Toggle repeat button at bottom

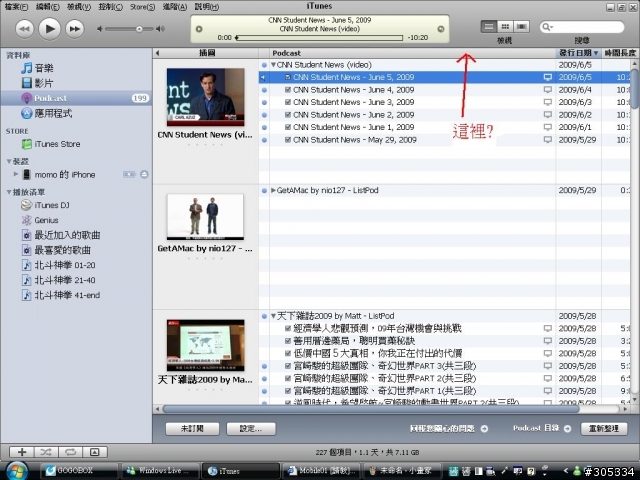[70, 452]
